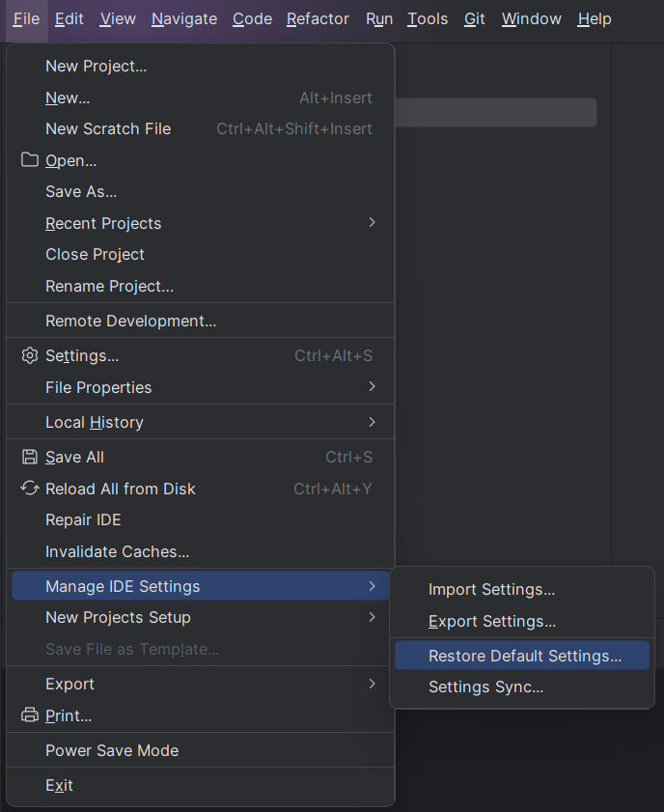Click the floppy disk Save All icon
The height and width of the screenshot is (812, 664).
click(x=30, y=457)
